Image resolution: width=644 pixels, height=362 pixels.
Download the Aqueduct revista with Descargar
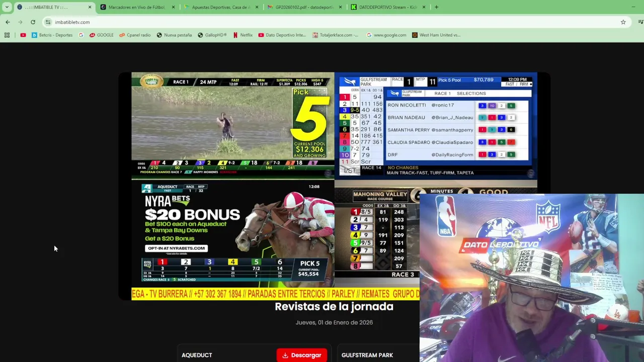coord(302,355)
